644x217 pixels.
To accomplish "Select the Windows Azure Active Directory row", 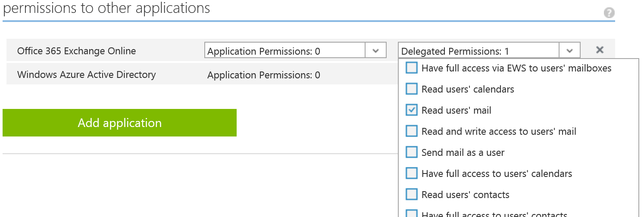I will pos(202,74).
